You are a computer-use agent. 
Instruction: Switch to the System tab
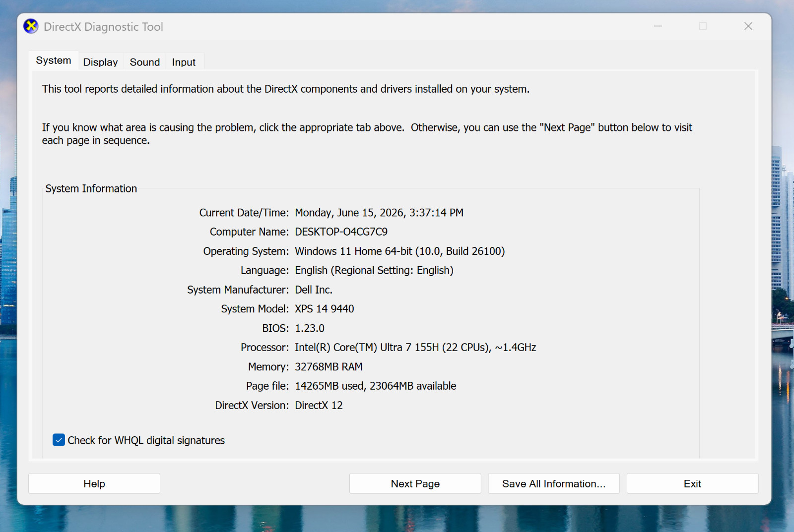pos(54,60)
